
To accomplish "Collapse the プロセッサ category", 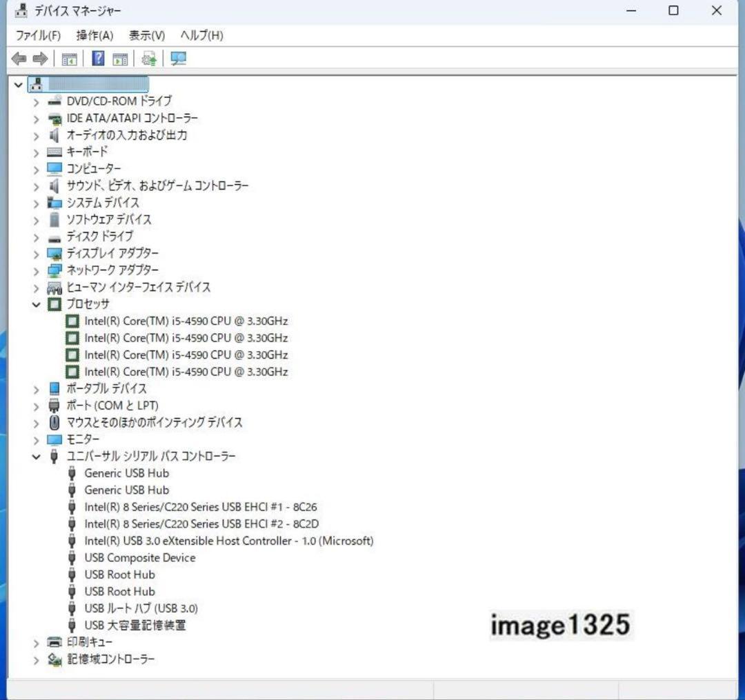I will (36, 304).
